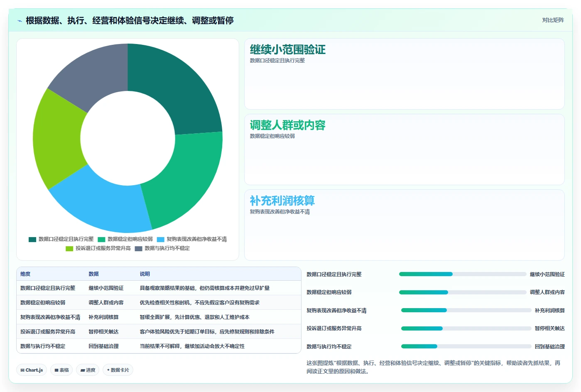Toggle the 数据口径稳定且执行完整 legend swatch
This screenshot has height=392, width=581.
32,239
